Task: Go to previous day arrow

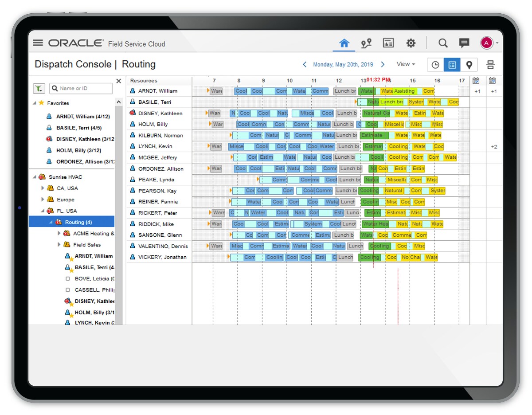Action: (x=305, y=65)
